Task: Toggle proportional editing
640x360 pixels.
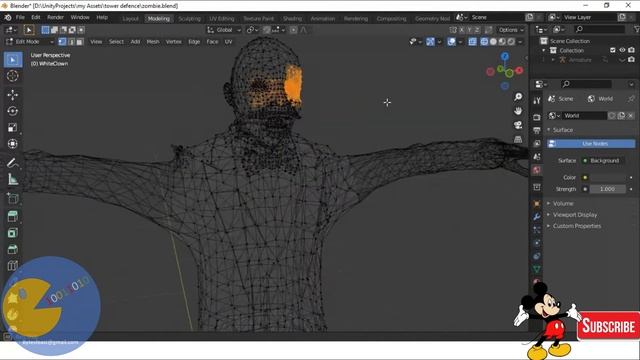Action: pos(293,30)
